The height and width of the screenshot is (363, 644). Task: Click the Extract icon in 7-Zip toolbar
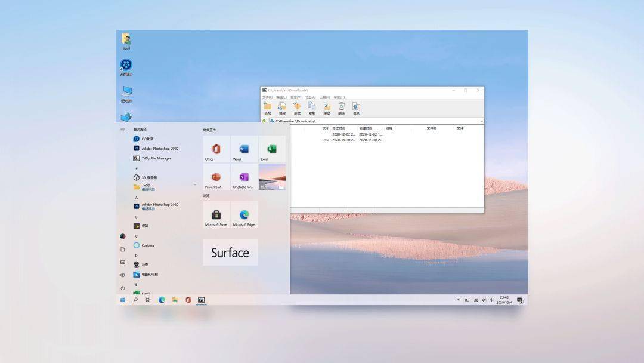point(282,109)
